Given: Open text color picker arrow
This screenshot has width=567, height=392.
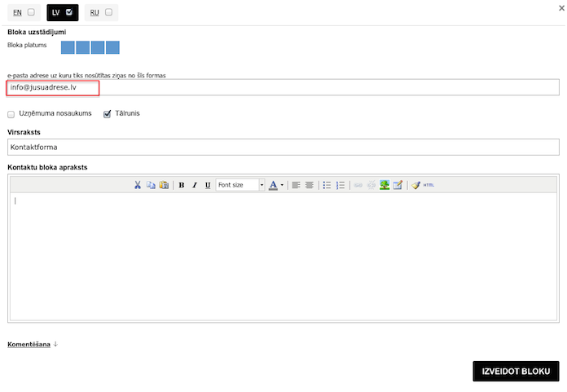Looking at the screenshot, I should tap(282, 185).
